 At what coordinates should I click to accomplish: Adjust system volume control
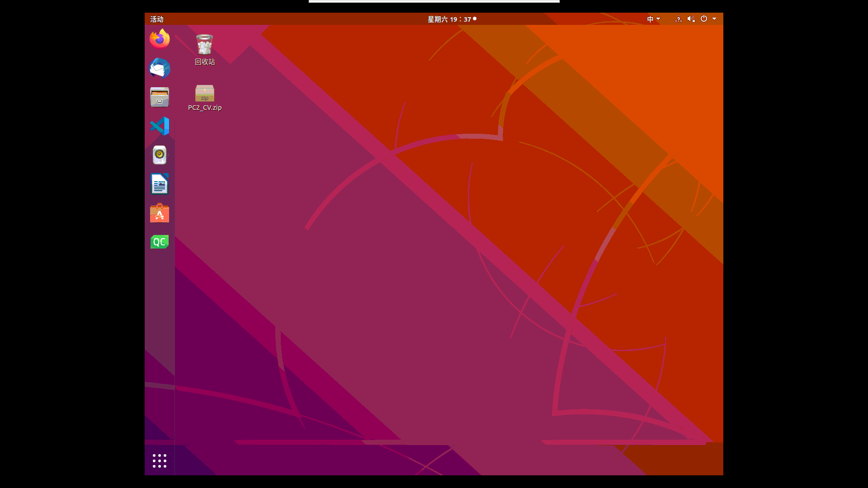(x=691, y=19)
